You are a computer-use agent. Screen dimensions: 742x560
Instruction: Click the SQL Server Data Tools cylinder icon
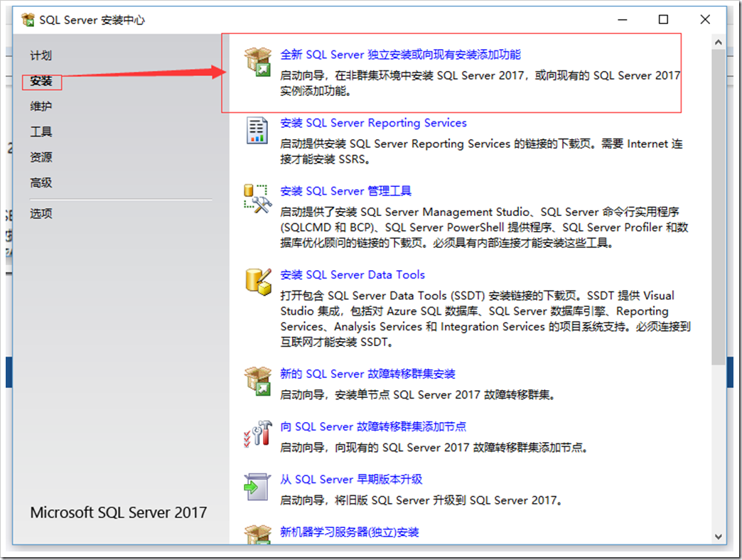(259, 282)
